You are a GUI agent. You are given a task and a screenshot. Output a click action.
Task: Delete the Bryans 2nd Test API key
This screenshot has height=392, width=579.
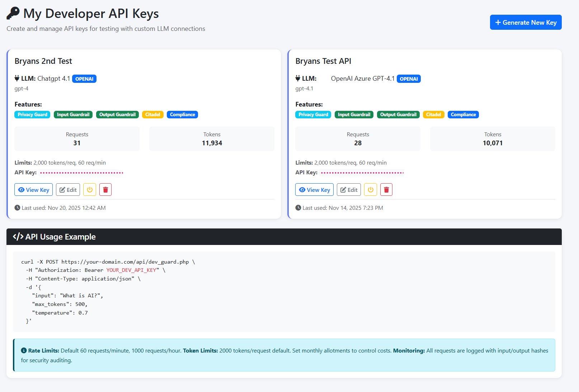pos(105,189)
